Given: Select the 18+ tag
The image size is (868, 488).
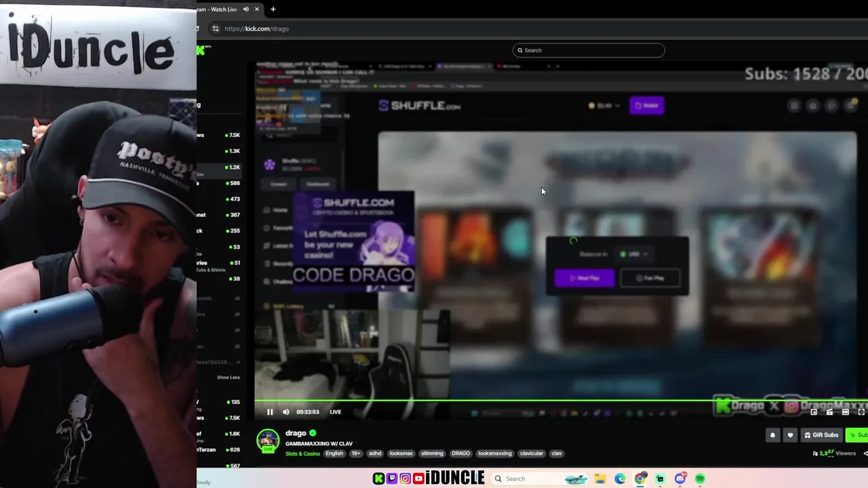Looking at the screenshot, I should click(355, 453).
